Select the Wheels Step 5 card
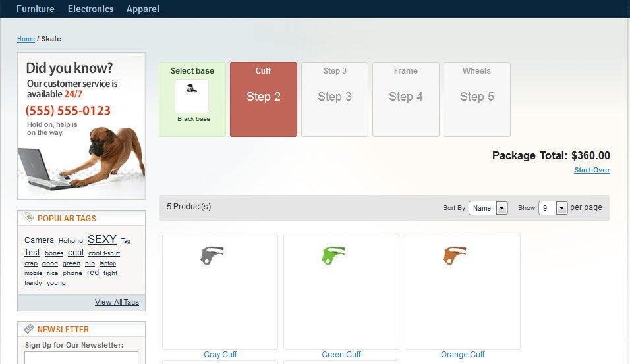 pyautogui.click(x=477, y=99)
